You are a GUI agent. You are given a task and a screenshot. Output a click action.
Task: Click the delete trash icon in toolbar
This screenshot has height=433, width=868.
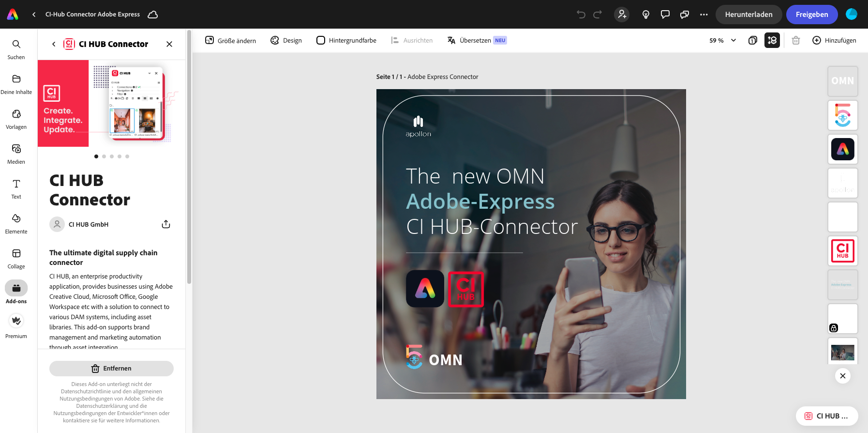[x=796, y=41]
